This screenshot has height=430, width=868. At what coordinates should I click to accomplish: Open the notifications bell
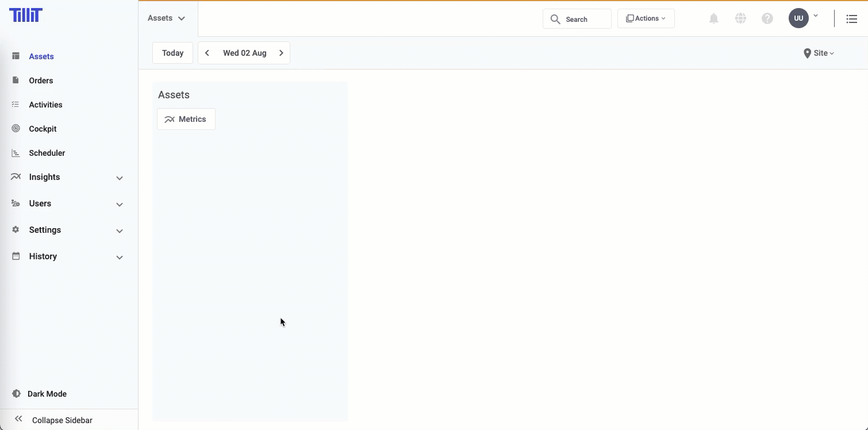point(713,19)
